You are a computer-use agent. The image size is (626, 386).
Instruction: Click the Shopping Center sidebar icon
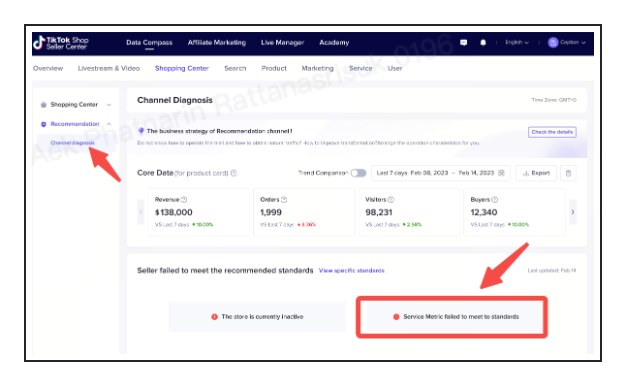[x=44, y=105]
